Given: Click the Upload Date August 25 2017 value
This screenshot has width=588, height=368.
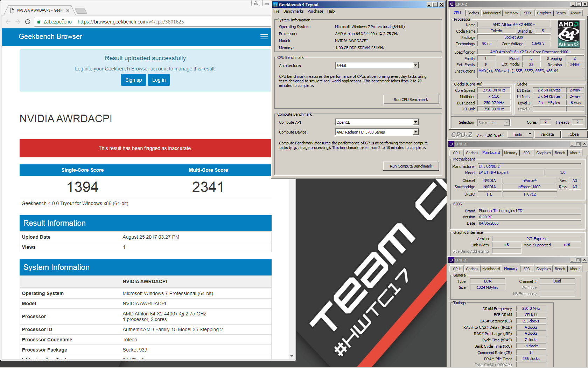Looking at the screenshot, I should point(151,237).
